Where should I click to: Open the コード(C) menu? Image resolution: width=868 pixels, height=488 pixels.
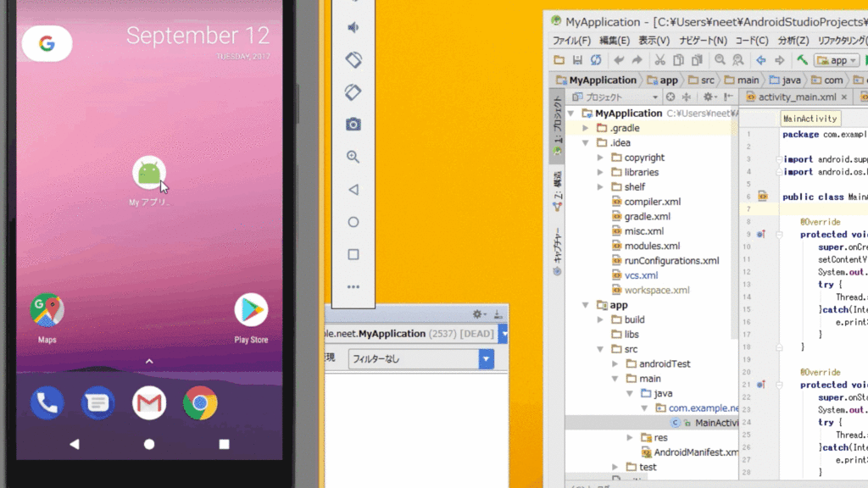pyautogui.click(x=751, y=41)
